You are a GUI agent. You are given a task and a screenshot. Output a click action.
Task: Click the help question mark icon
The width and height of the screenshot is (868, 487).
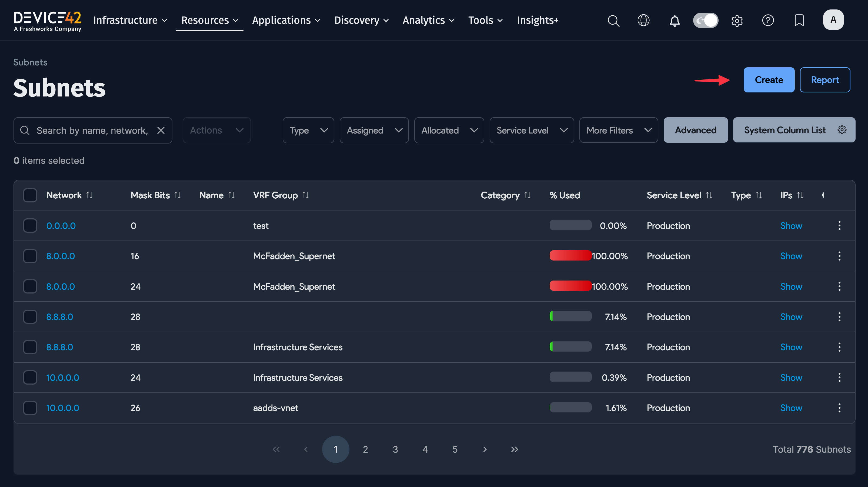[x=768, y=21]
